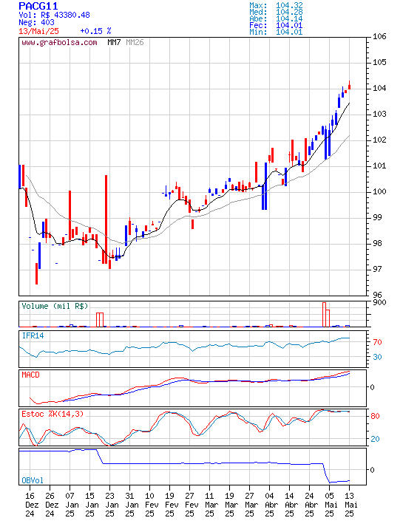Image resolution: width=403 pixels, height=532 pixels.
Task: Click the Volume (mil R$) panel label
Action: pos(55,306)
